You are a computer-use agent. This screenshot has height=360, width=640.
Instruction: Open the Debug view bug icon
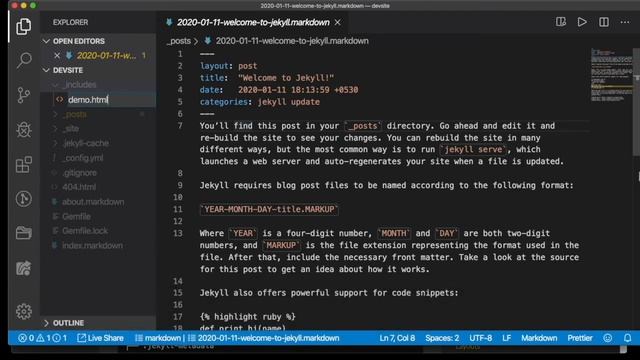click(24, 130)
